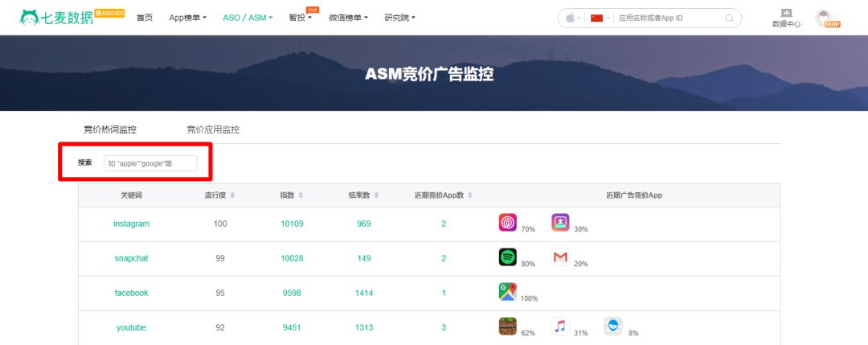Open the pink fingerprint app with 70%
Viewport: 868px width, 345px height.
[508, 223]
